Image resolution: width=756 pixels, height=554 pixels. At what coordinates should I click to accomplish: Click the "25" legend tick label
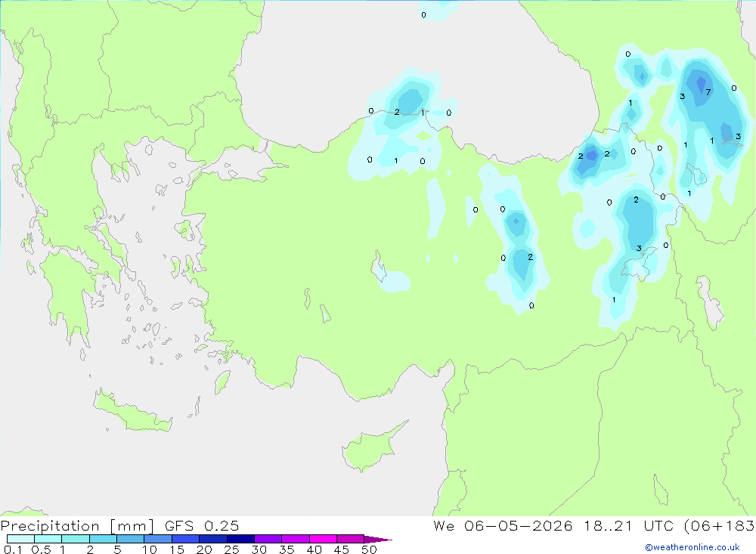231,549
